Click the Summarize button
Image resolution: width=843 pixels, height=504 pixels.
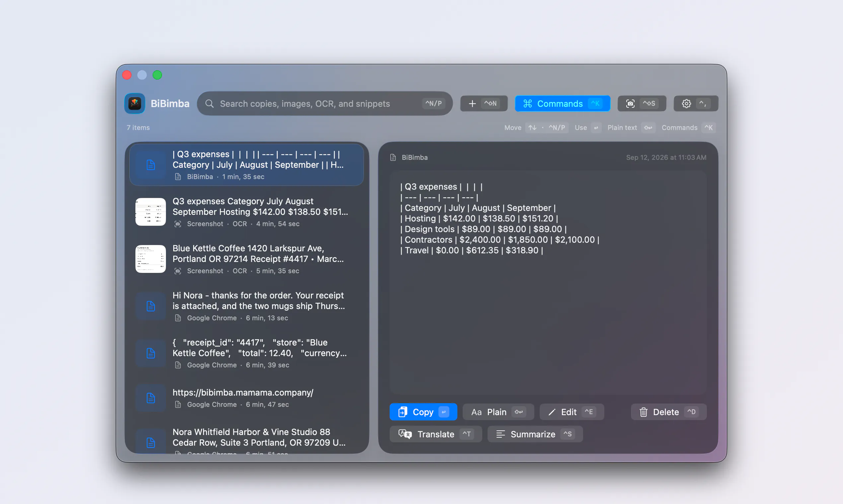(x=535, y=434)
